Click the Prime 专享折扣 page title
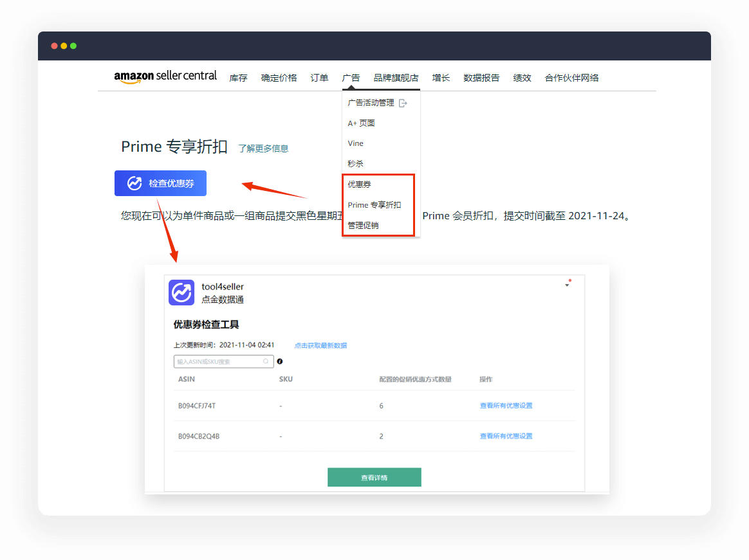749x560 pixels. (174, 147)
